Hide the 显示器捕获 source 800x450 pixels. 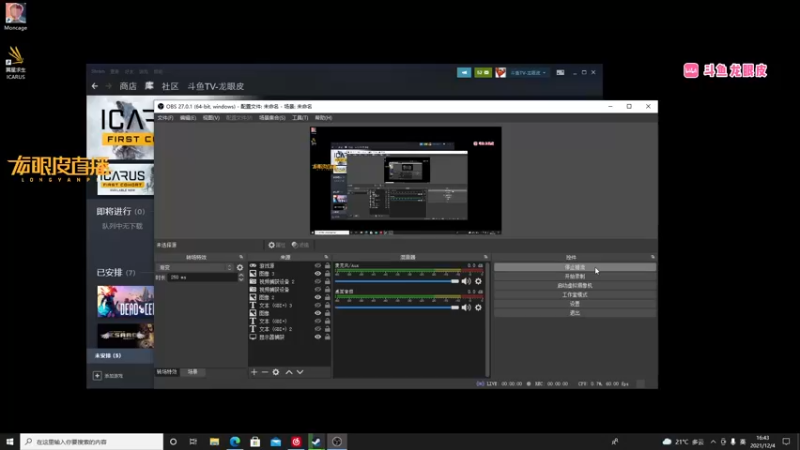tap(317, 337)
